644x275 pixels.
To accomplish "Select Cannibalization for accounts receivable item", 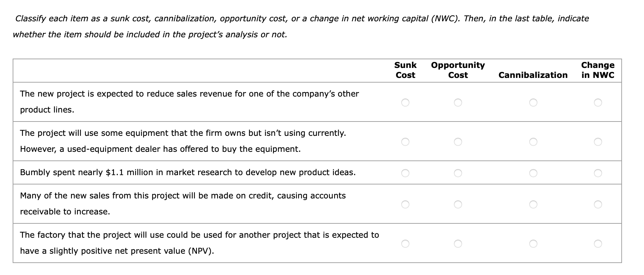I will pos(534,204).
